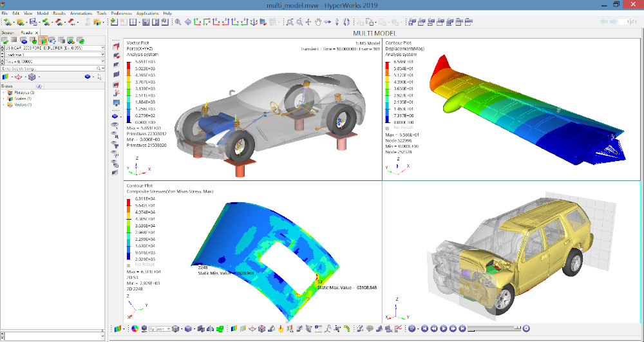Viewport: 644px width, 342px height.
Task: Click the zoom magnifier icon in the top toolbar
Action: [177, 22]
